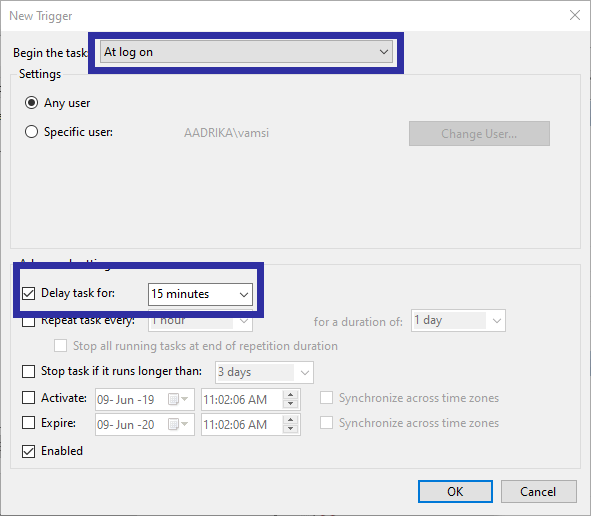Enable the Repeat task every checkbox
This screenshot has height=516, width=591.
[29, 321]
